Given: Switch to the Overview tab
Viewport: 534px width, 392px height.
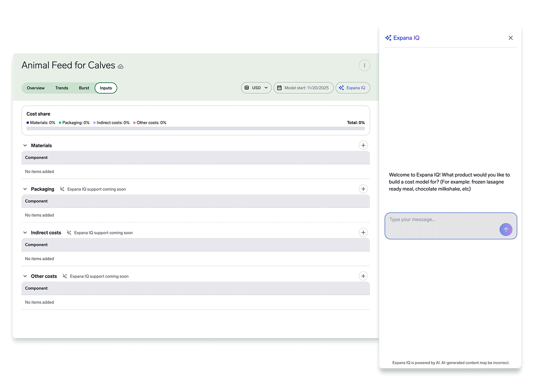Looking at the screenshot, I should (36, 88).
